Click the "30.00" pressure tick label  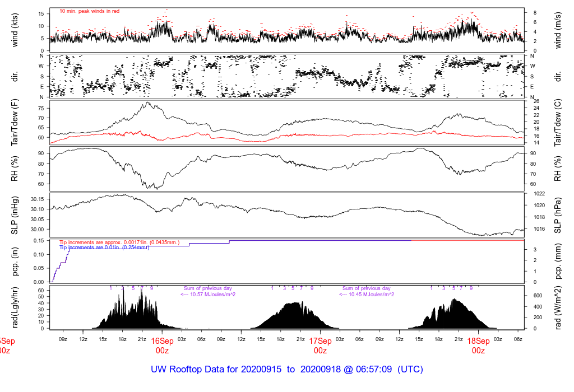click(37, 229)
